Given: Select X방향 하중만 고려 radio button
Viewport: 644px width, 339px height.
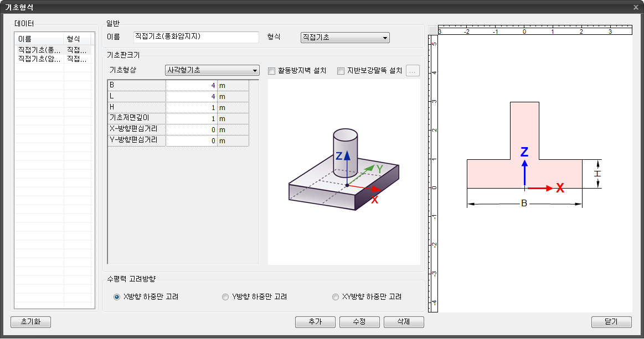Looking at the screenshot, I should 117,297.
